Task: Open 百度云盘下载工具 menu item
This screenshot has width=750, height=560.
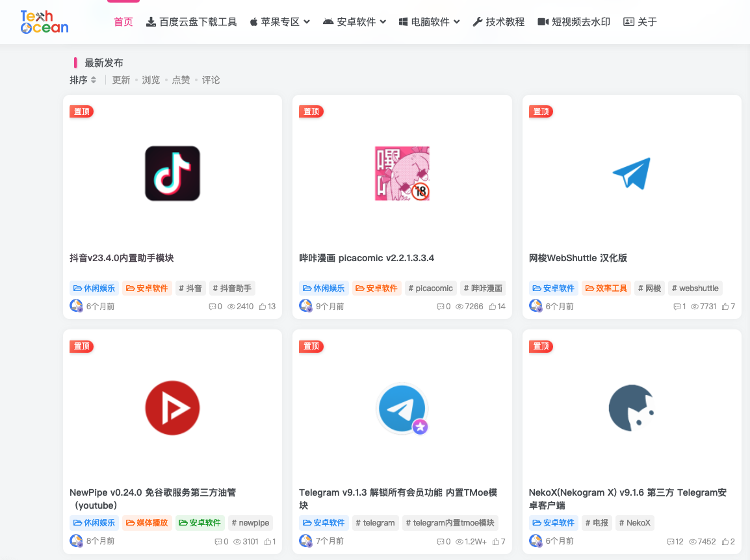Action: [191, 22]
